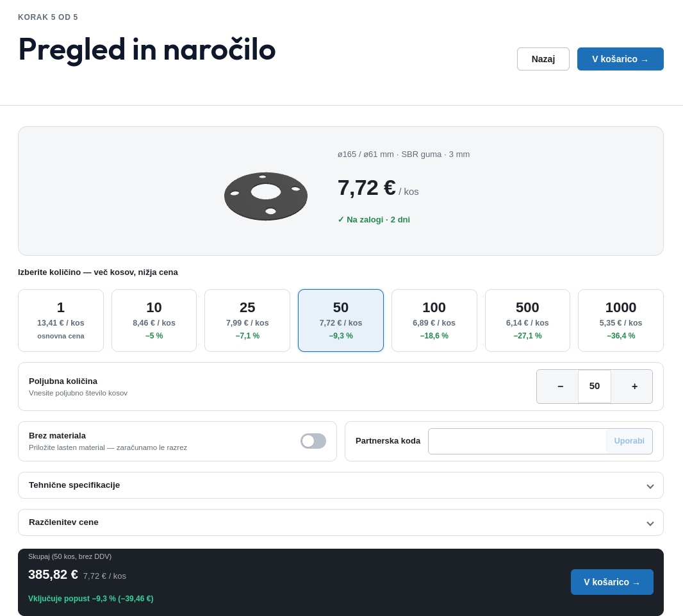Expand the Tehnične specifikacije section

coord(341,485)
